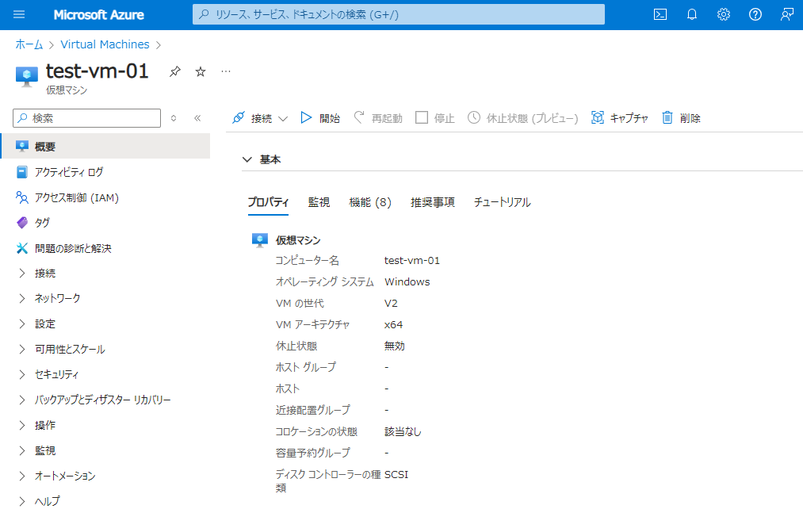Add test-vm-01 to favorites with star

point(201,71)
